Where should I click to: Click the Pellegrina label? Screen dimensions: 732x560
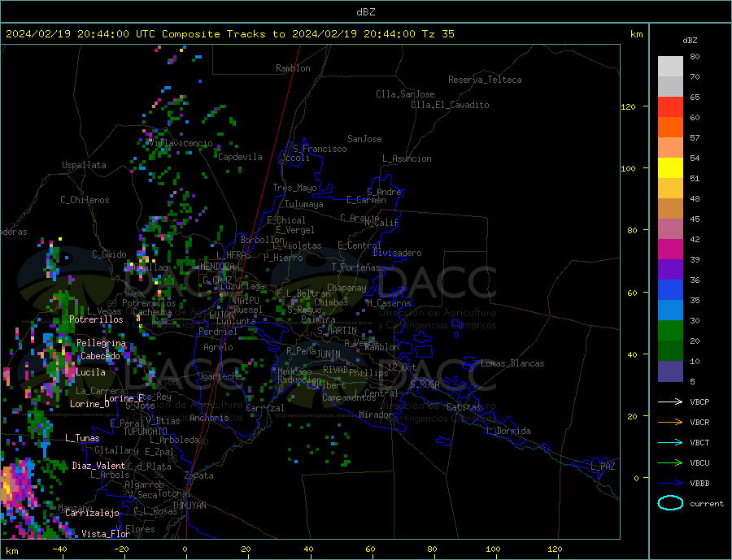coord(102,343)
